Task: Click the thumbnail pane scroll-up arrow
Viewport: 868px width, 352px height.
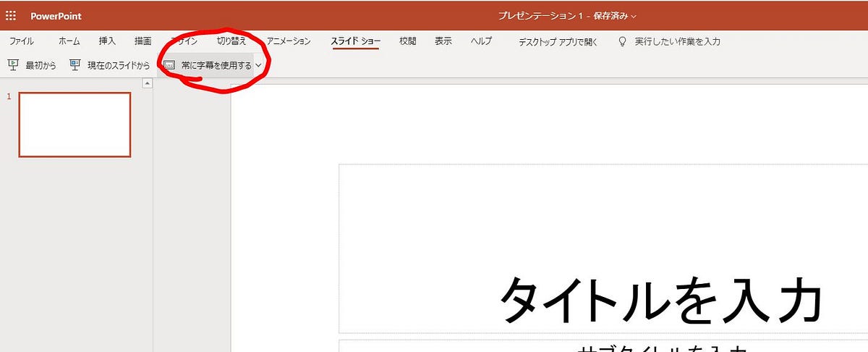Action: (x=148, y=83)
